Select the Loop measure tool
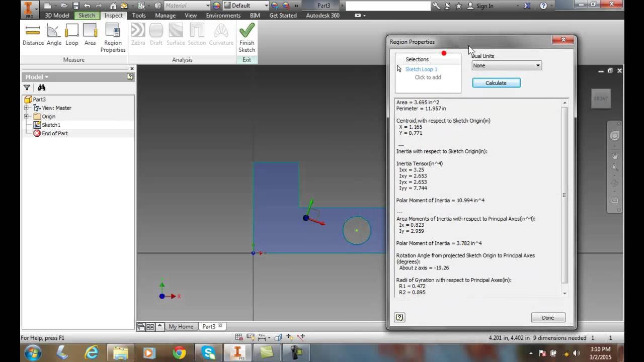 [x=72, y=35]
